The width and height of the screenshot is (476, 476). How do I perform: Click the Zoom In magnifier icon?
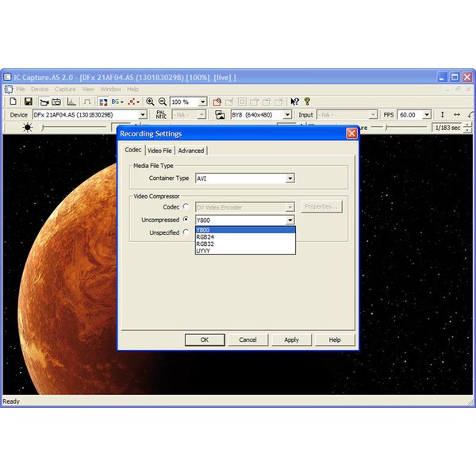click(x=150, y=102)
